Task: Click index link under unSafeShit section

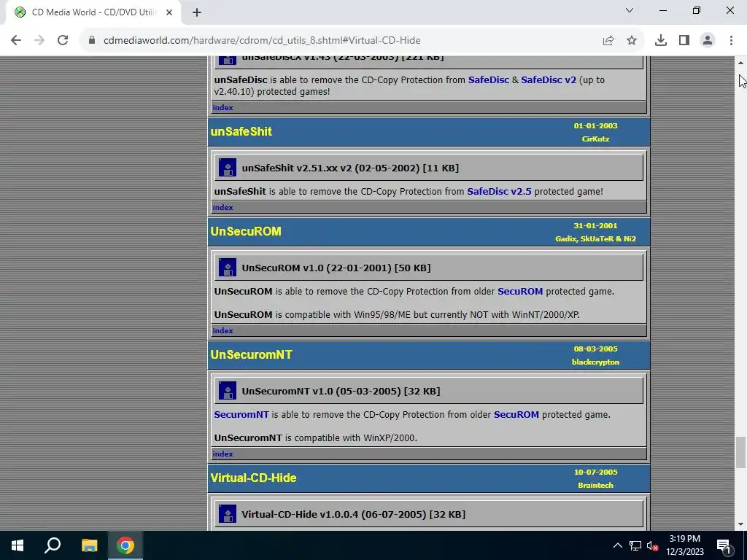Action: point(222,208)
